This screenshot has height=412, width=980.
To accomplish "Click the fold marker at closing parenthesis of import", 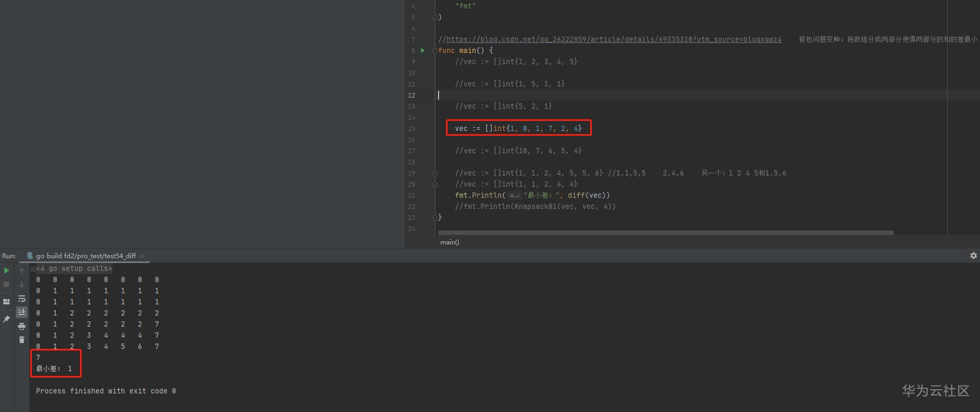I will click(435, 17).
